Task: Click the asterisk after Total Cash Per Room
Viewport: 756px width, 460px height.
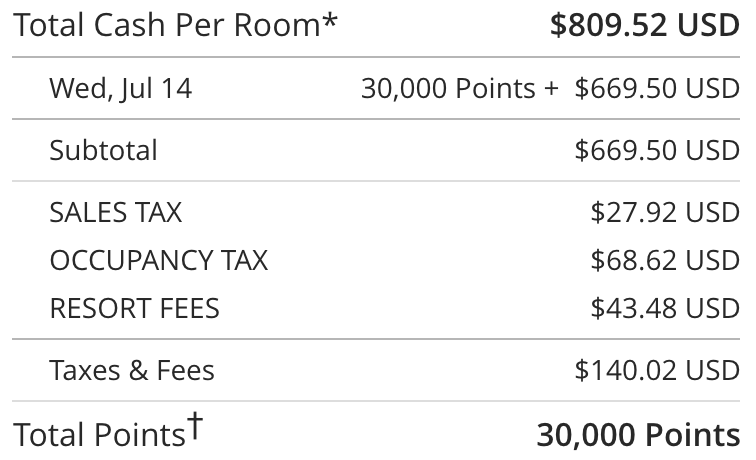Action: (331, 22)
